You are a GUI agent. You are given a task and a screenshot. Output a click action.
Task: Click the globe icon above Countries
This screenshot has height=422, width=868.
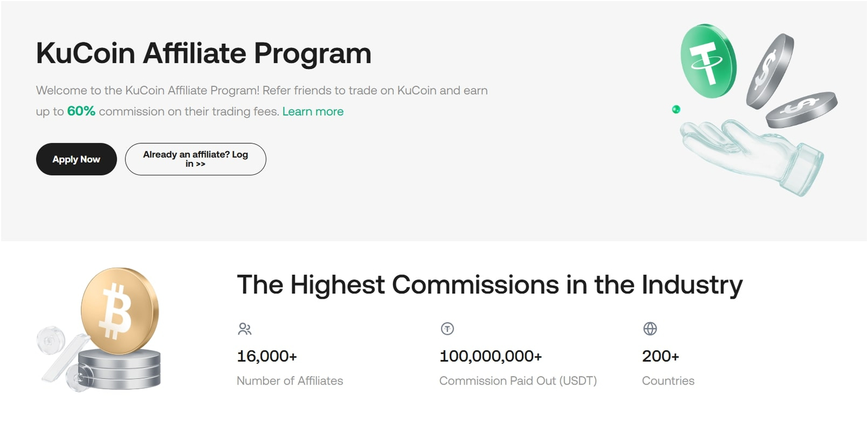(650, 329)
